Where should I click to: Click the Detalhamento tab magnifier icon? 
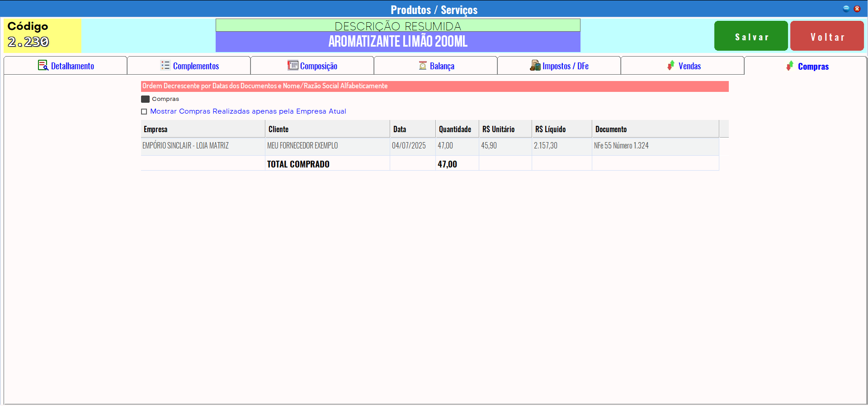[x=43, y=66]
